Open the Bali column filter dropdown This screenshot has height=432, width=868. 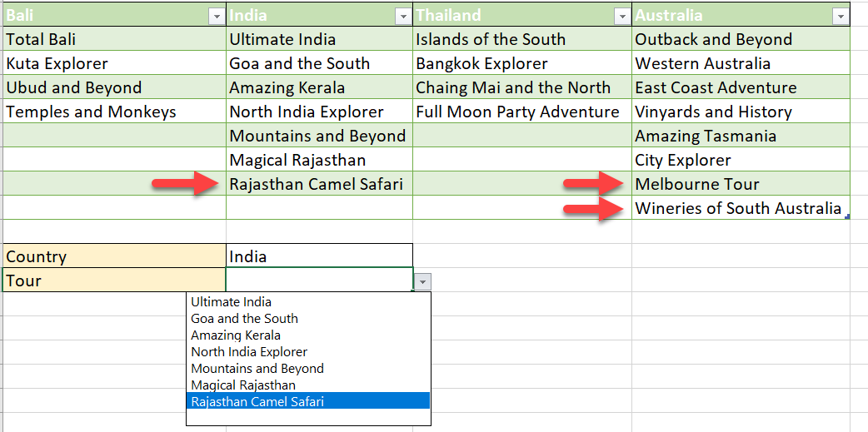pyautogui.click(x=217, y=17)
